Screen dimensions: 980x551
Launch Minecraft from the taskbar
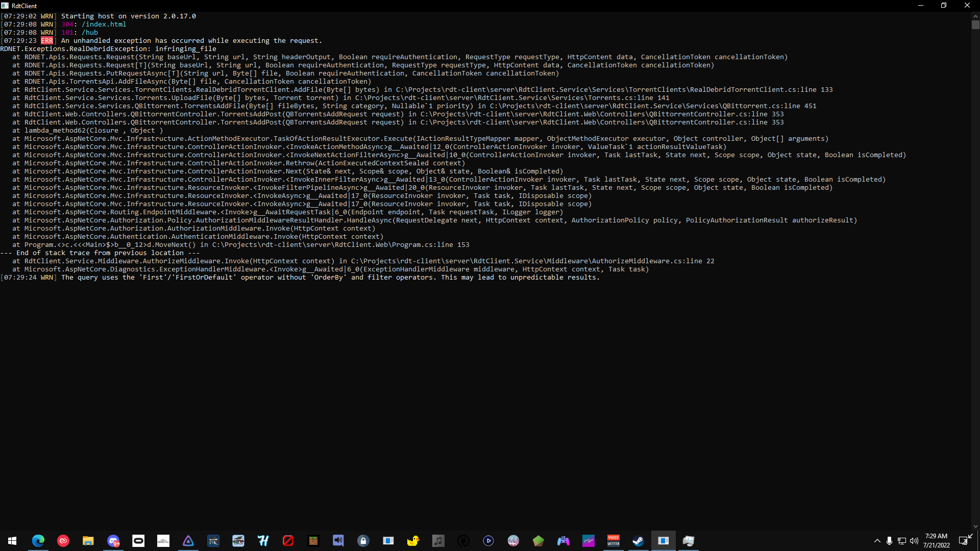(313, 541)
